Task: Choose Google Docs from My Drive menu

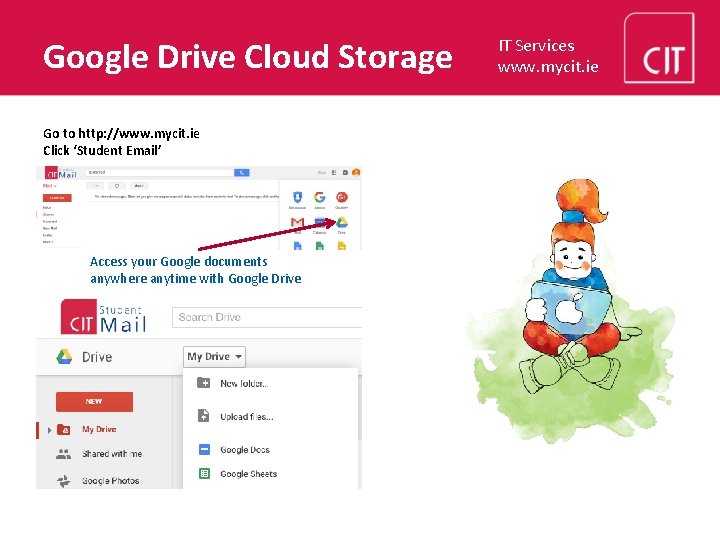Action: (x=245, y=450)
